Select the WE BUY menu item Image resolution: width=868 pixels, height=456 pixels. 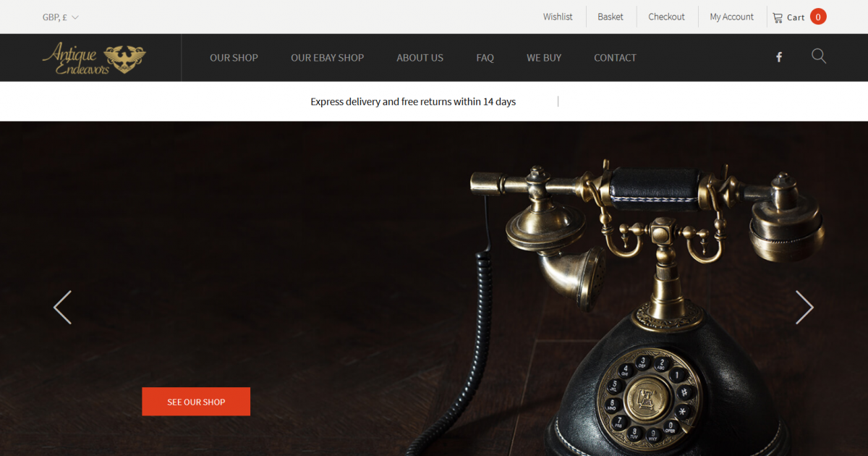pyautogui.click(x=544, y=58)
